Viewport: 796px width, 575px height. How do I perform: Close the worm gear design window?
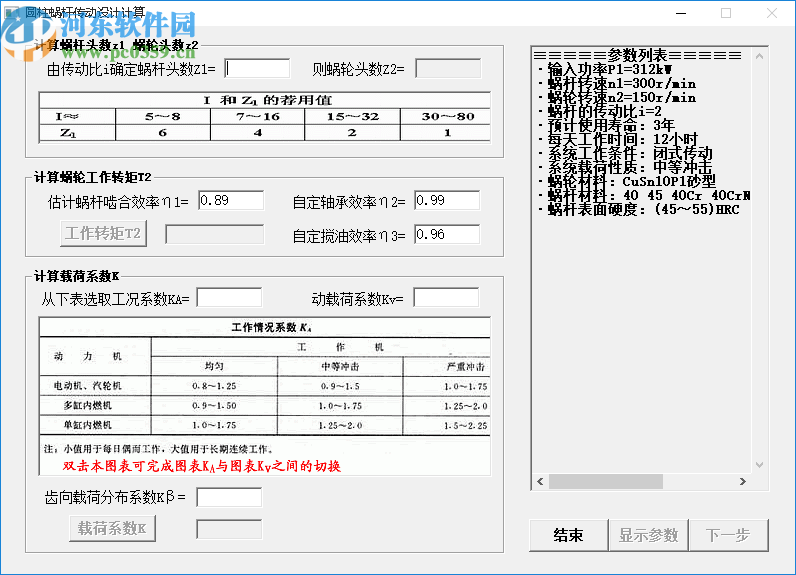coord(772,13)
